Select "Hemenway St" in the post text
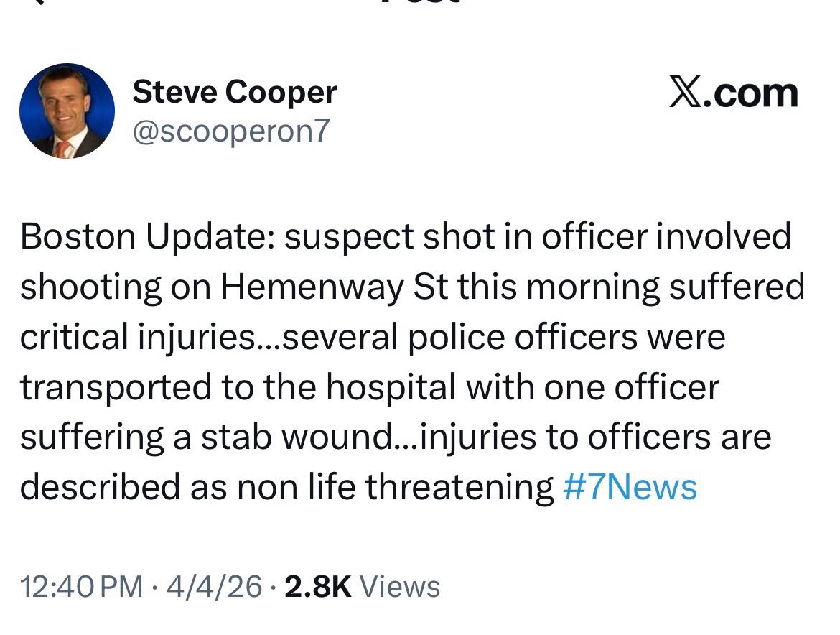The width and height of the screenshot is (840, 635). tap(335, 287)
